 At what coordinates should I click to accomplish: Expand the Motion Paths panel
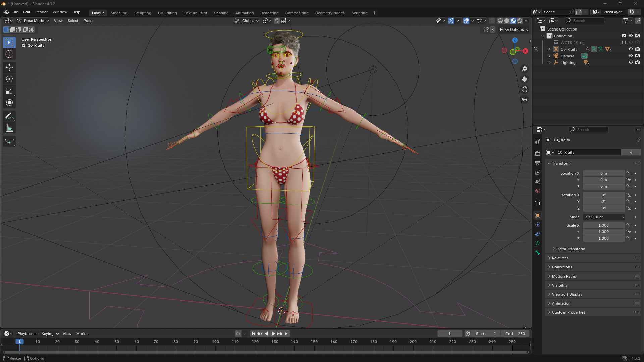[x=563, y=276]
